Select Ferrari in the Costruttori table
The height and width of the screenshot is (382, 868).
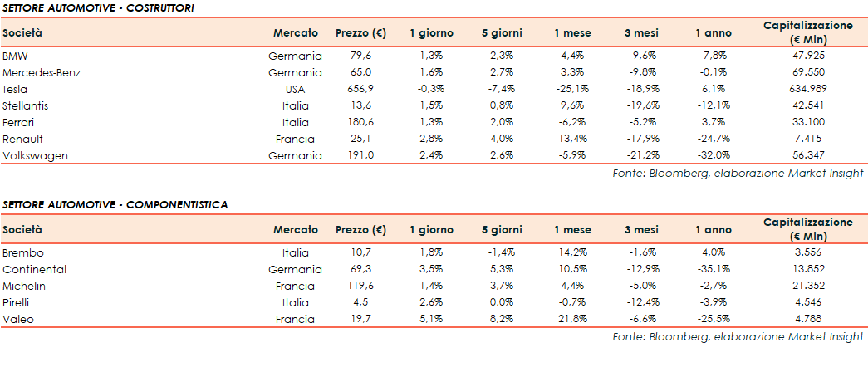[x=18, y=122]
